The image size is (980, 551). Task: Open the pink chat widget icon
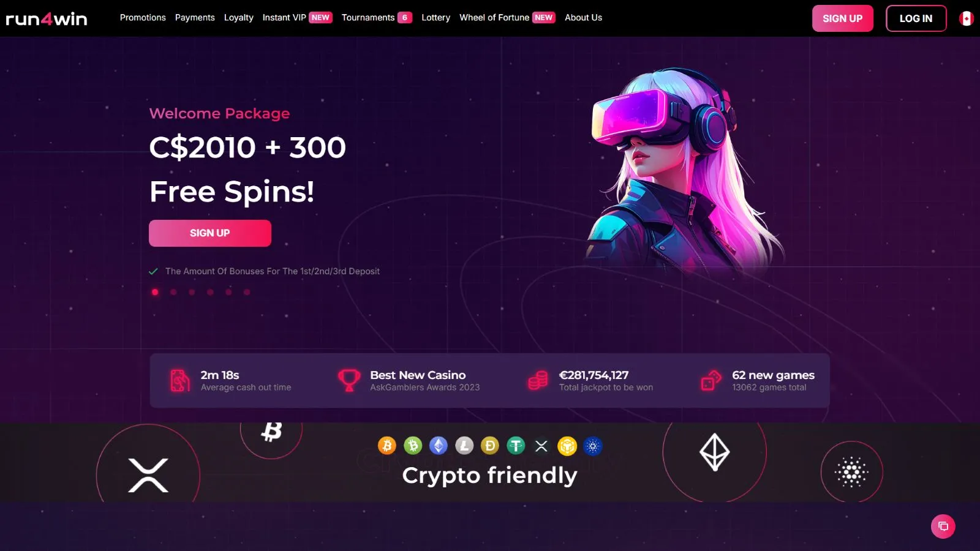click(943, 527)
